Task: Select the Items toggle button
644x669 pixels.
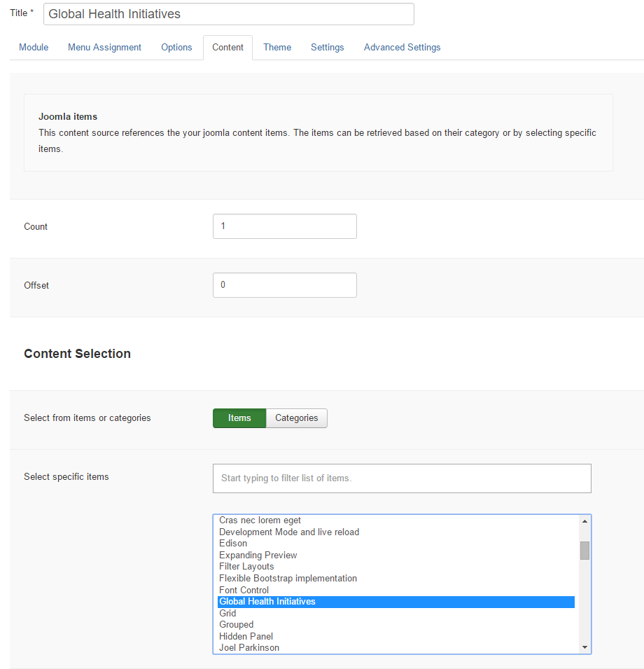Action: [239, 418]
